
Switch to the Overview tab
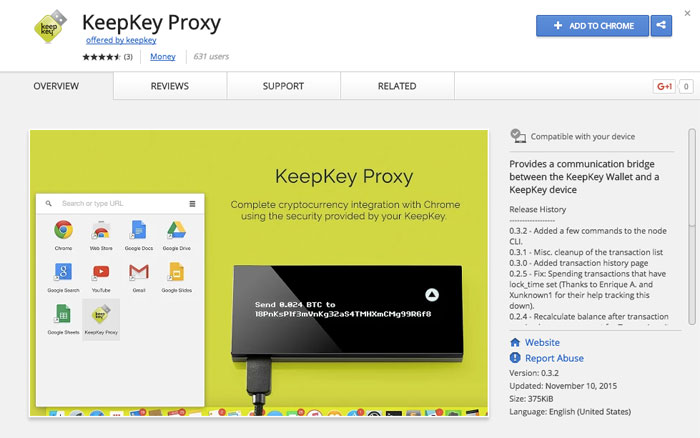(x=56, y=86)
